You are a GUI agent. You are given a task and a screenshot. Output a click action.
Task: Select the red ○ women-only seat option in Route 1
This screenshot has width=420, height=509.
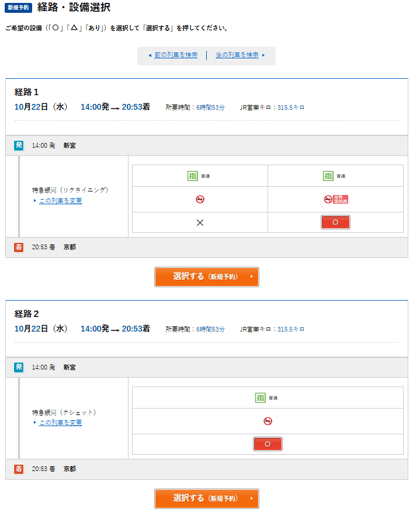pyautogui.click(x=335, y=222)
